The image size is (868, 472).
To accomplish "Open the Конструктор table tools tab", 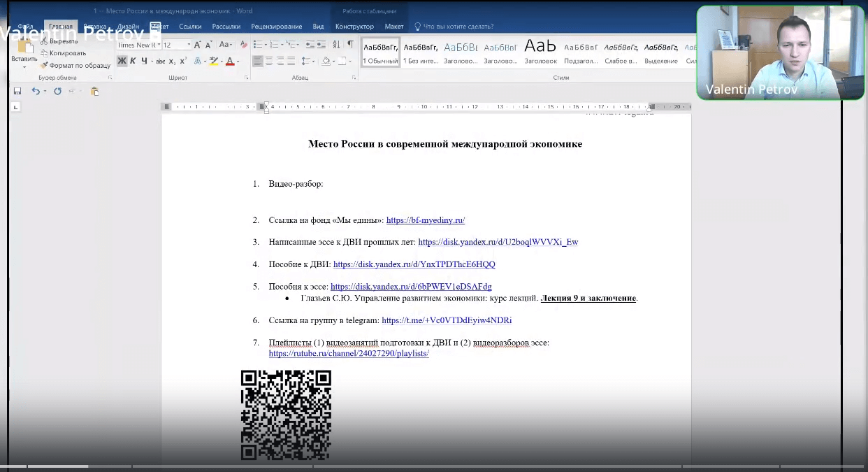I will (354, 27).
